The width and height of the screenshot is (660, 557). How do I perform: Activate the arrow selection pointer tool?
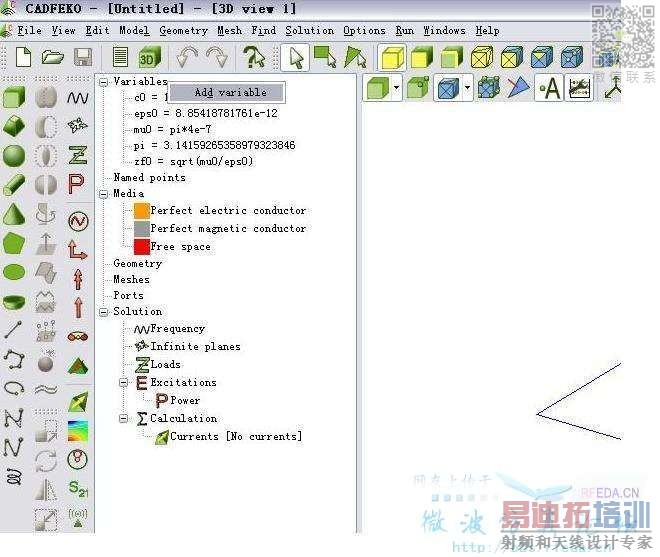(x=296, y=58)
